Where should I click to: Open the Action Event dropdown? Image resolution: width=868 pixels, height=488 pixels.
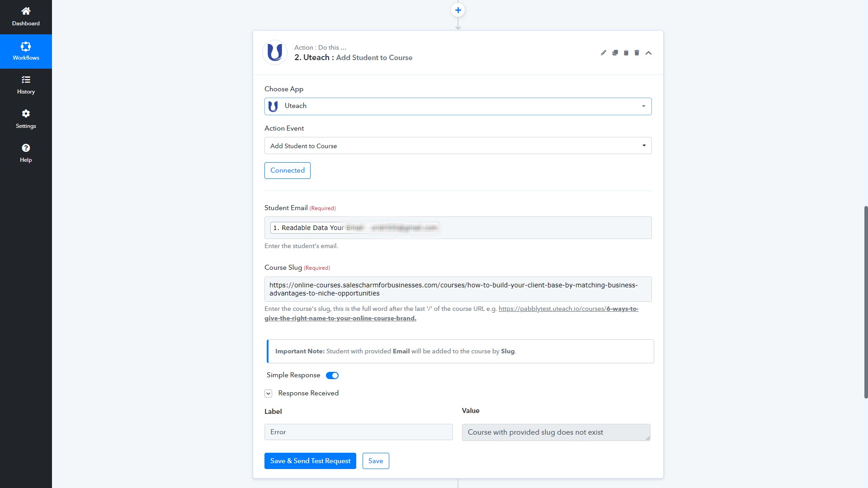point(458,145)
